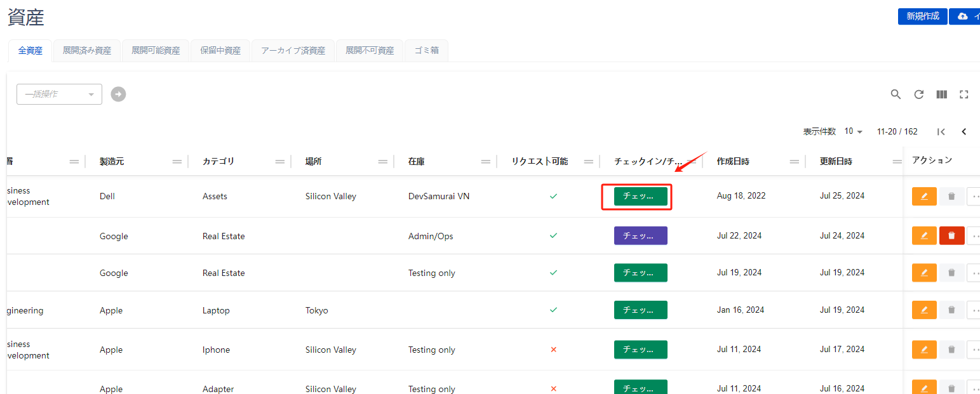Open the ゴミ箱 tab
980x394 pixels.
(426, 51)
